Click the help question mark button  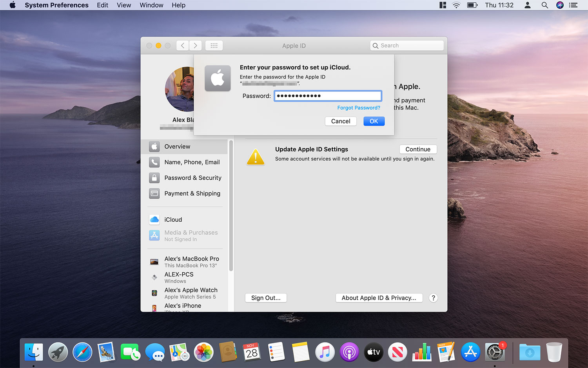[433, 298]
